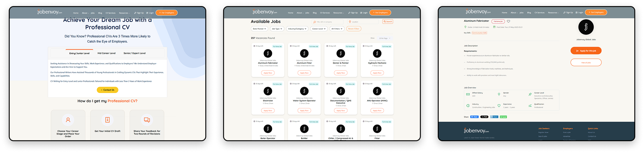Viewport: 644px width, 153px height.
Task: Expand Resources menu on Available Jobs page header
Action: click(x=339, y=13)
